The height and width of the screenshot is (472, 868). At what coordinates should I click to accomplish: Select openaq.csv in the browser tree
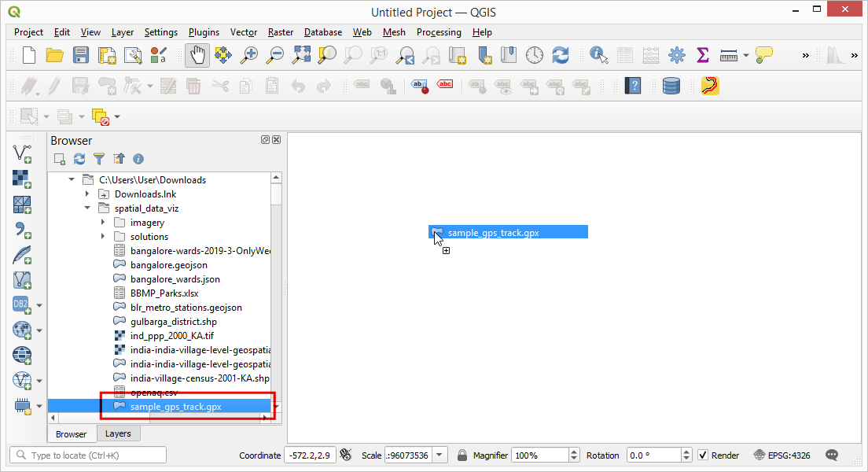(154, 393)
